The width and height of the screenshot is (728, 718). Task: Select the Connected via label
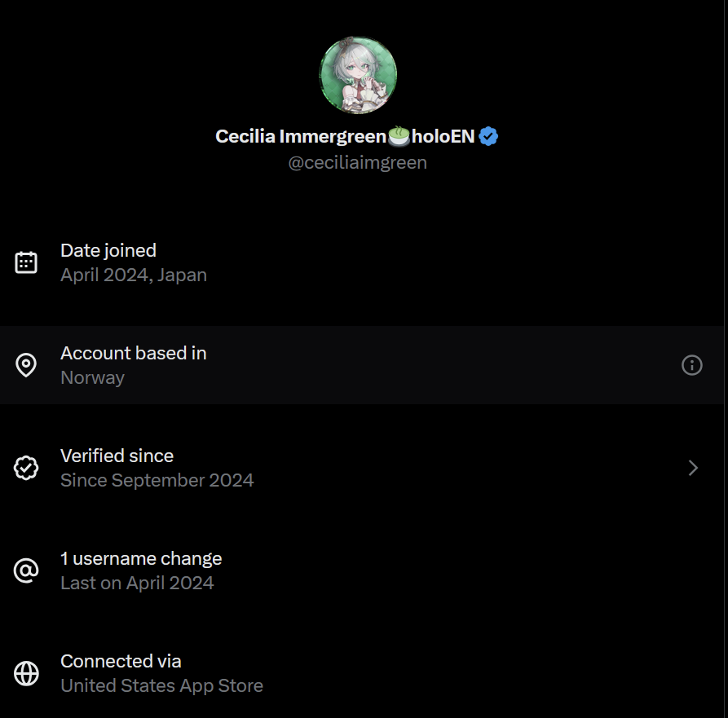pos(121,661)
